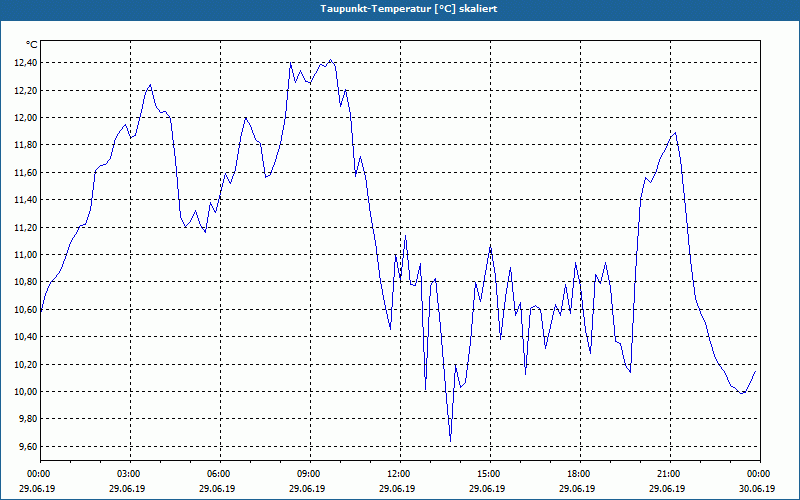The width and height of the screenshot is (800, 500).
Task: Click the 00:00 label above date 30.06.19
Action: click(x=757, y=474)
